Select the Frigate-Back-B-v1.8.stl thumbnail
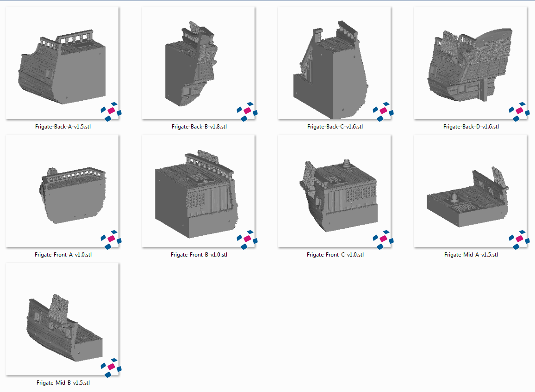535x392 pixels. (x=198, y=63)
